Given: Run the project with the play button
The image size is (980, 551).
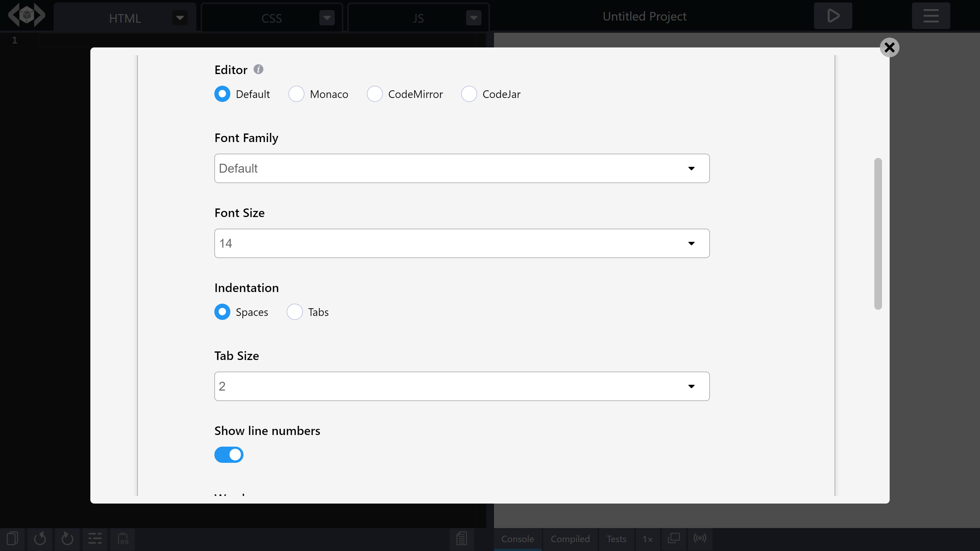Looking at the screenshot, I should (x=833, y=16).
